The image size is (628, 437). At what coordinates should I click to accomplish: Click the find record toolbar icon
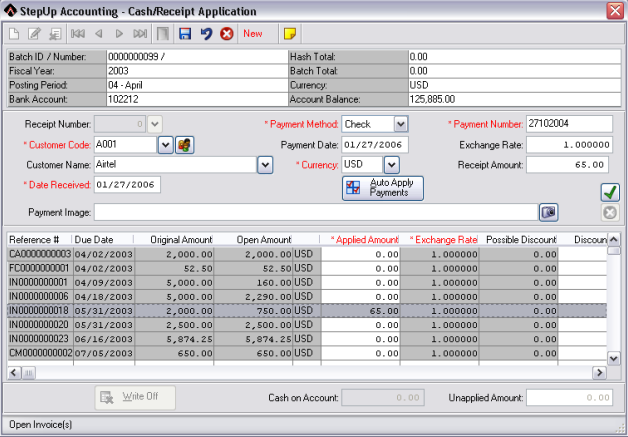click(55, 34)
